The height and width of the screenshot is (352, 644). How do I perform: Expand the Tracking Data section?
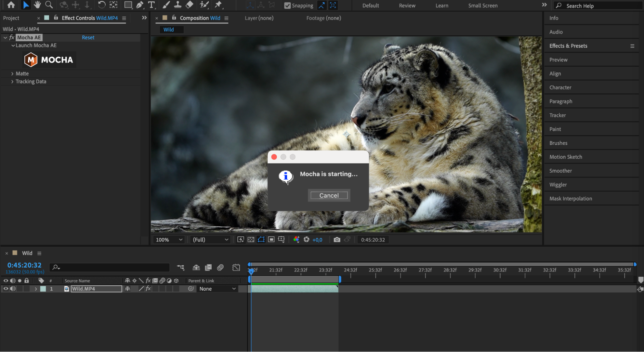click(12, 82)
